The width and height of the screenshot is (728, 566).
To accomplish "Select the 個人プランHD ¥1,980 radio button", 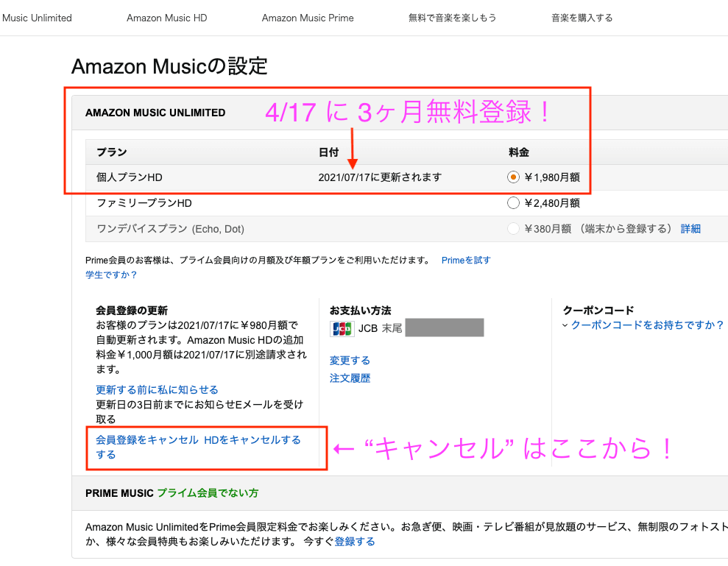I will point(513,177).
